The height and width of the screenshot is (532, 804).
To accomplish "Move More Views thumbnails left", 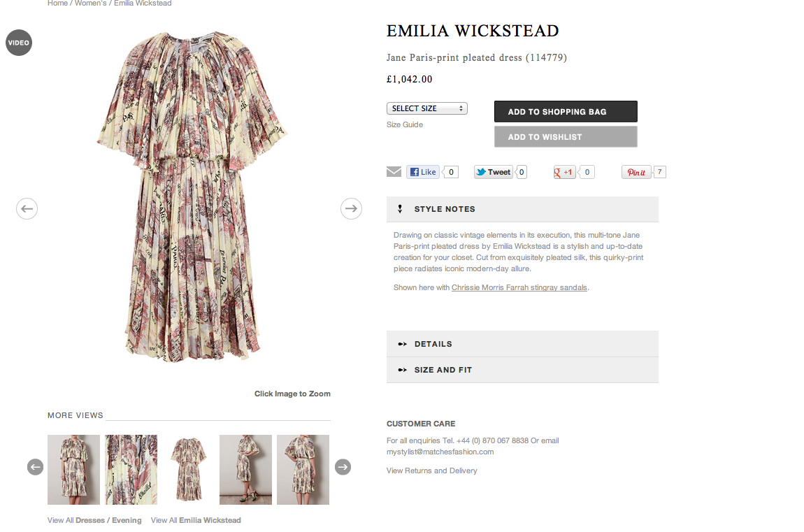I will (x=36, y=467).
